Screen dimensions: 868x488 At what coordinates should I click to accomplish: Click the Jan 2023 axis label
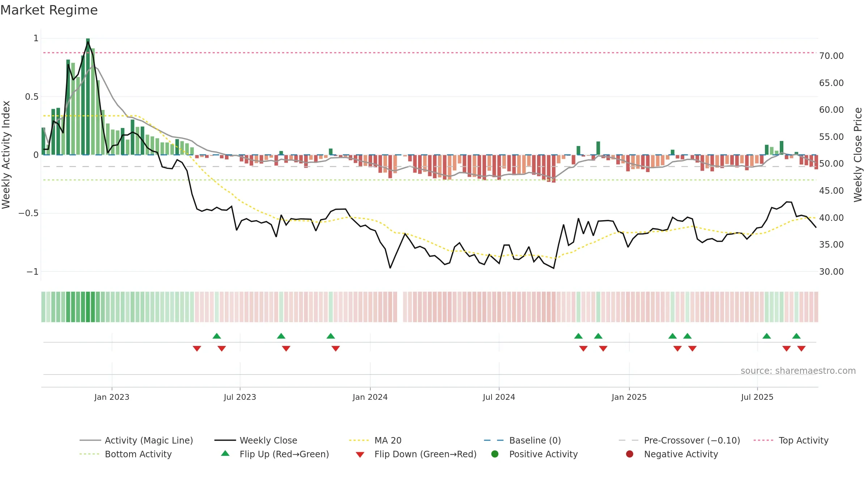tap(112, 397)
